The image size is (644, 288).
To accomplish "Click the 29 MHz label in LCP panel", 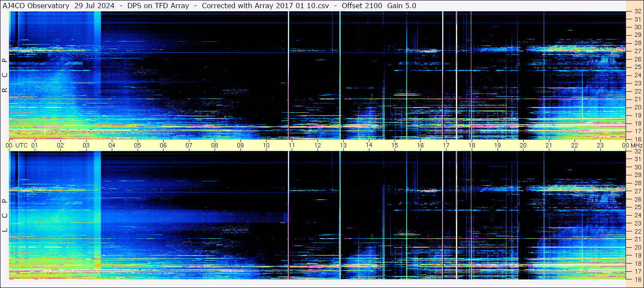I will pyautogui.click(x=637, y=175).
